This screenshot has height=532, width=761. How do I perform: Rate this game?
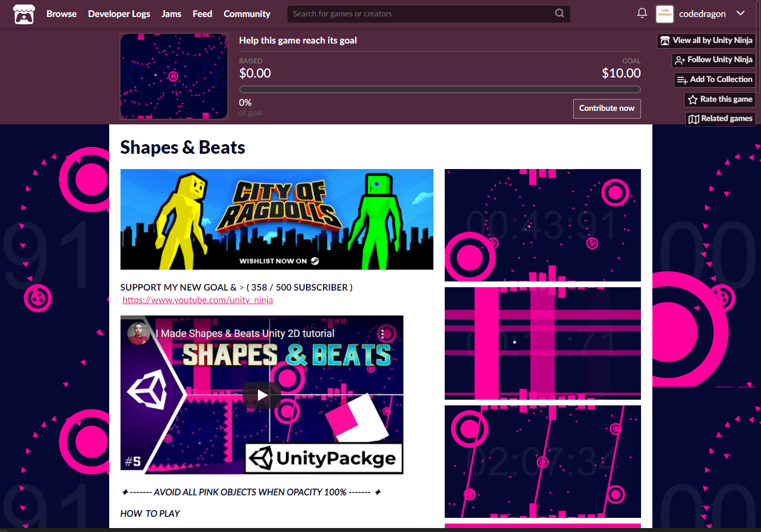(x=720, y=100)
